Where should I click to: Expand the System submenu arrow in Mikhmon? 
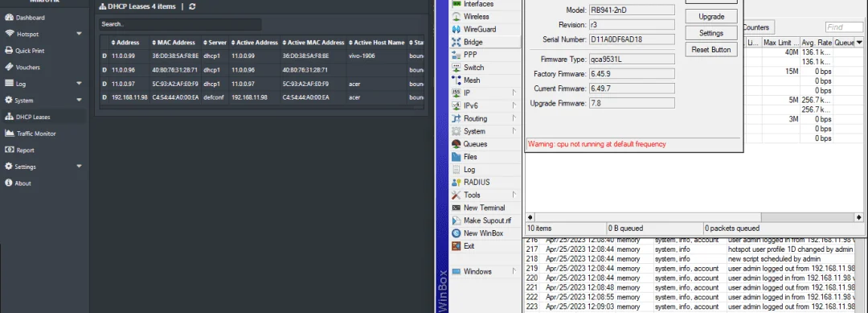(79, 101)
